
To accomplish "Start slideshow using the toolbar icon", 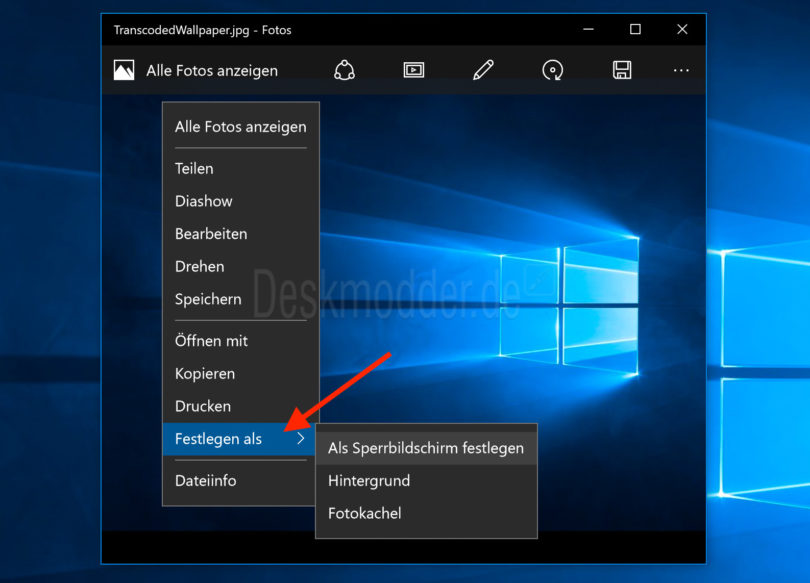I will click(414, 70).
